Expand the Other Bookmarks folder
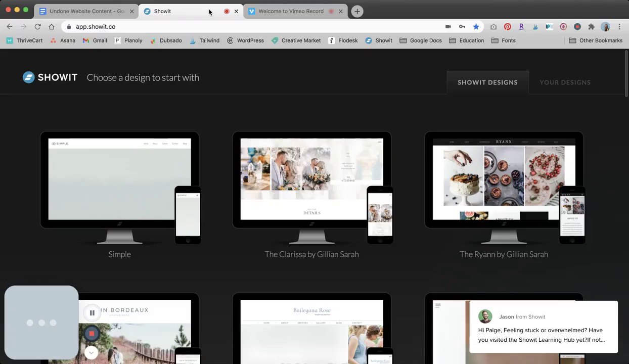The width and height of the screenshot is (629, 364). pyautogui.click(x=596, y=40)
